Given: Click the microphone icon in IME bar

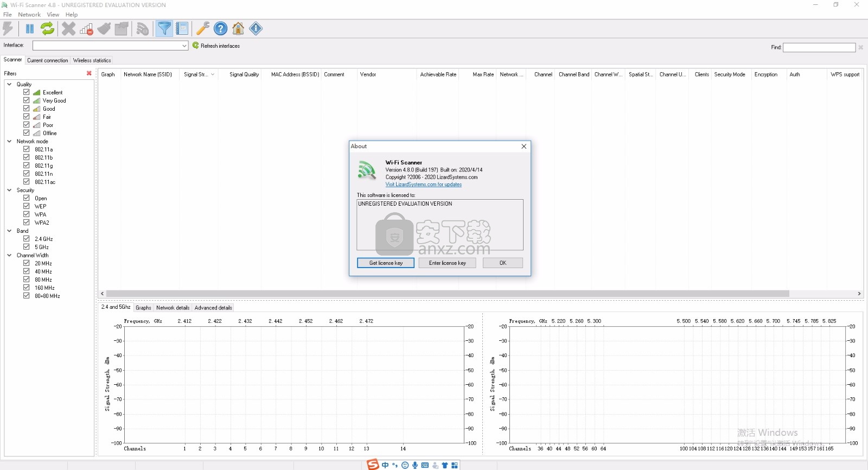Looking at the screenshot, I should (415, 465).
